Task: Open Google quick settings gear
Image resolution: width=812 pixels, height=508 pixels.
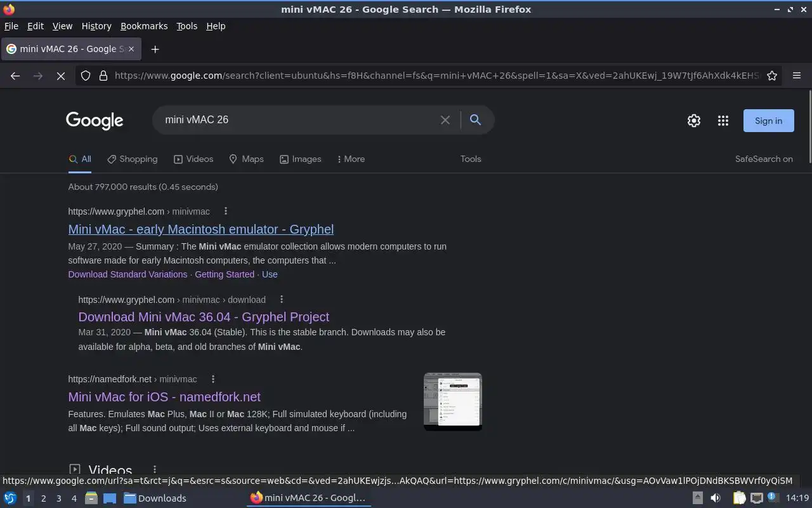Action: tap(694, 121)
